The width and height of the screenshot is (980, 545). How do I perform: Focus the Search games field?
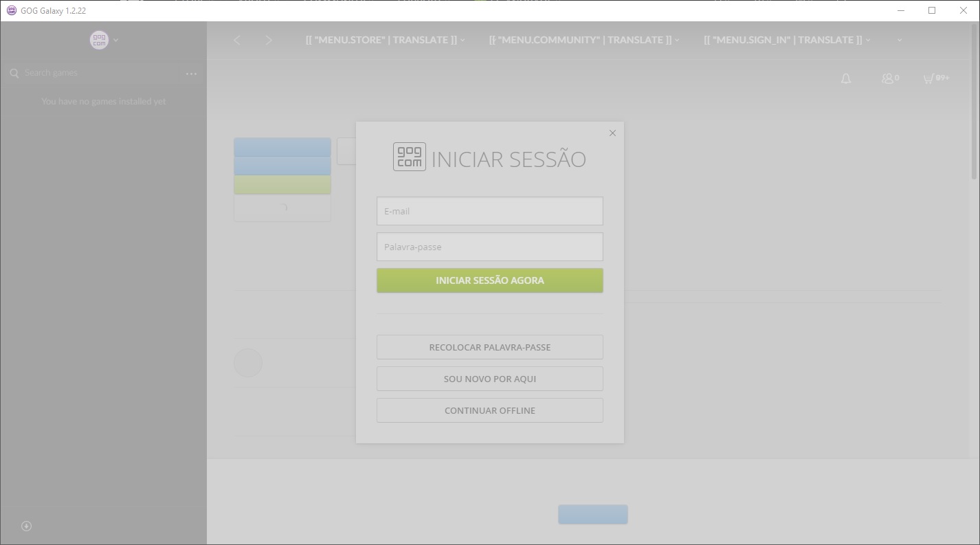pos(100,73)
